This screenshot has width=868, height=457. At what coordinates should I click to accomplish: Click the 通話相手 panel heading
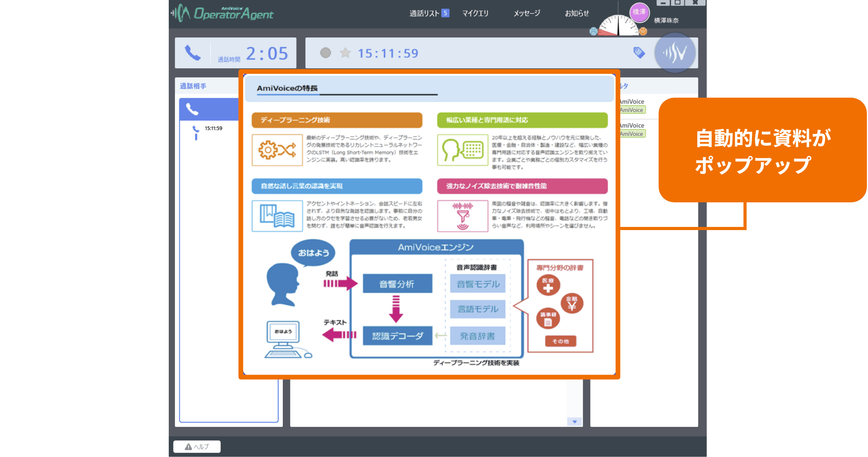point(193,86)
